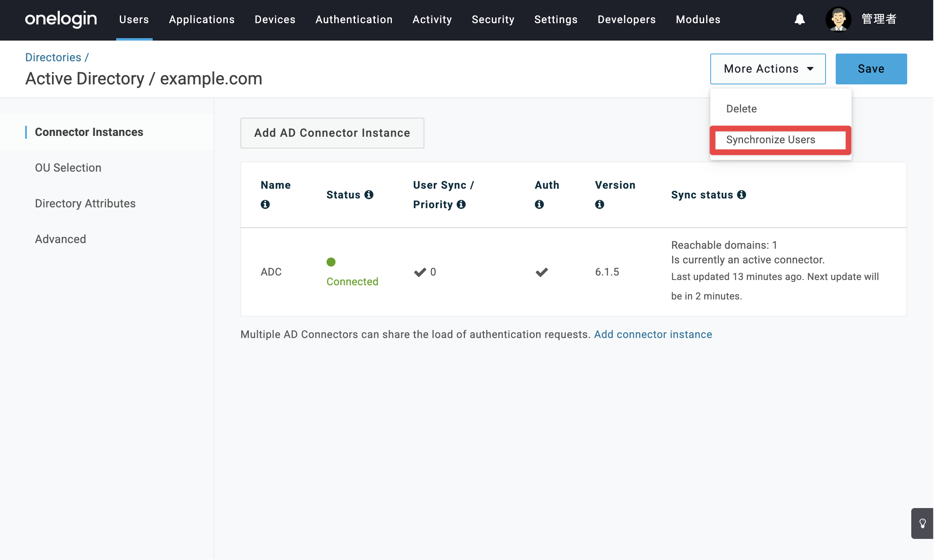Choose Delete from More Actions menu
934x560 pixels.
point(780,109)
